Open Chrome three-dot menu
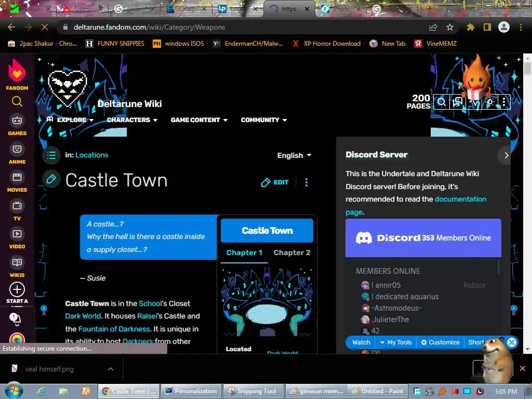The image size is (532, 399). [x=521, y=27]
